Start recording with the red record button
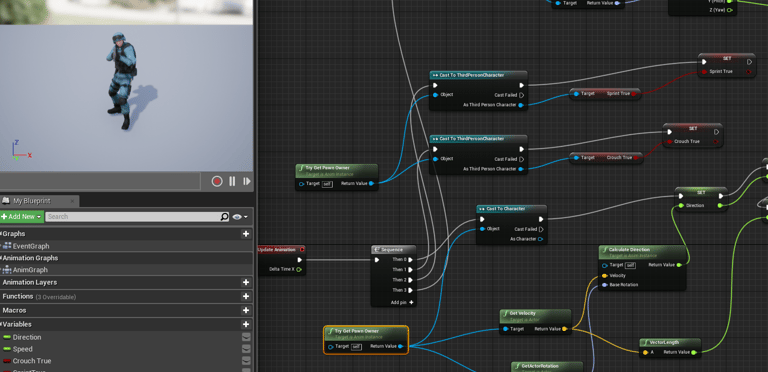Image resolution: width=768 pixels, height=372 pixels. click(217, 181)
